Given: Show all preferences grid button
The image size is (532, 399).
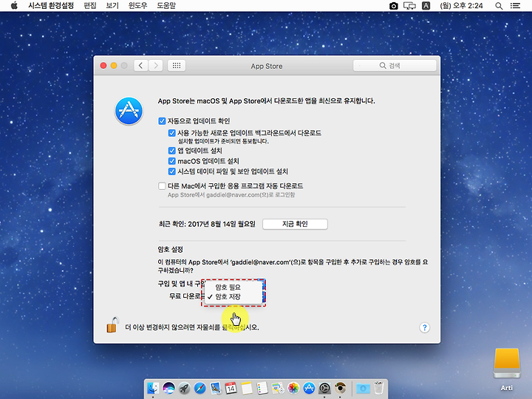Looking at the screenshot, I should tap(177, 66).
